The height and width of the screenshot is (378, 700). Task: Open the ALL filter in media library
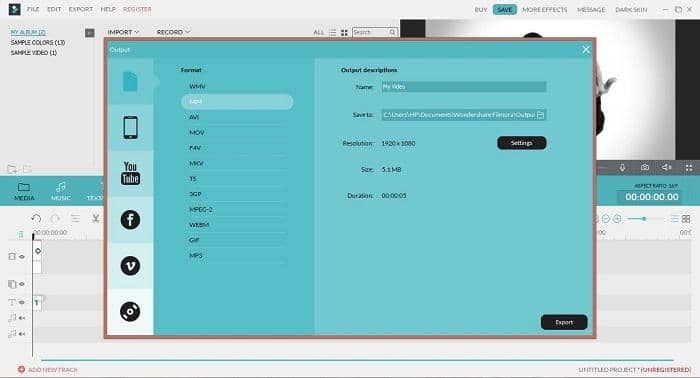tap(318, 33)
